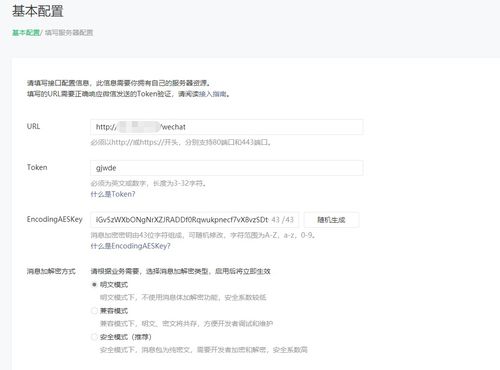This screenshot has height=370, width=500.
Task: Select the 安全模式（推荐）radio button
Action: 94,337
